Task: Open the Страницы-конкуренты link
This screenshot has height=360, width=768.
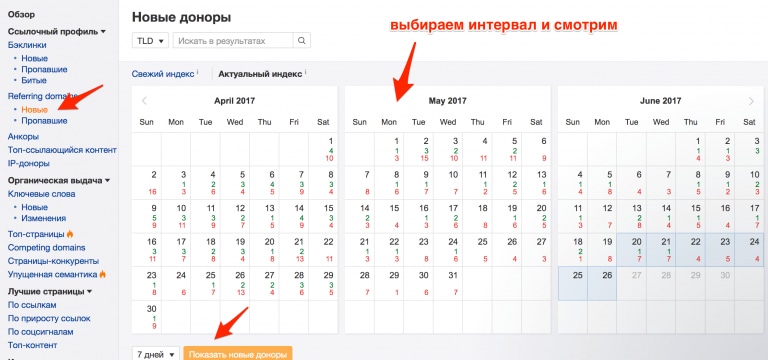Action: coord(53,261)
